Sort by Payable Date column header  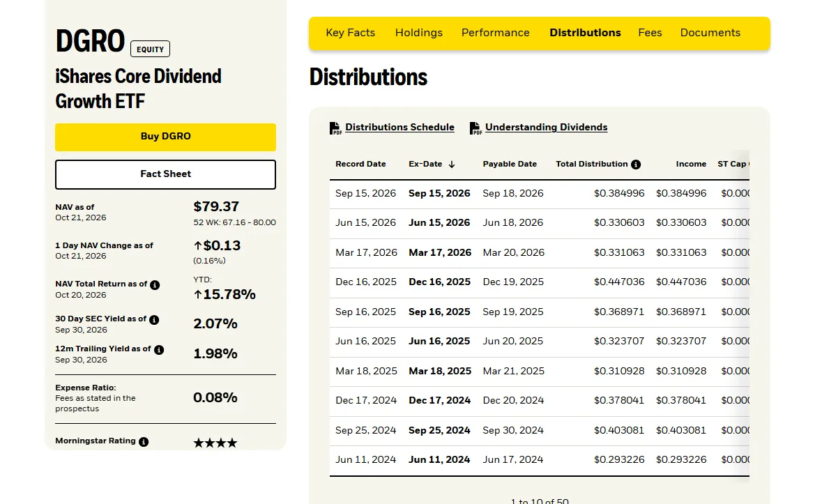510,164
